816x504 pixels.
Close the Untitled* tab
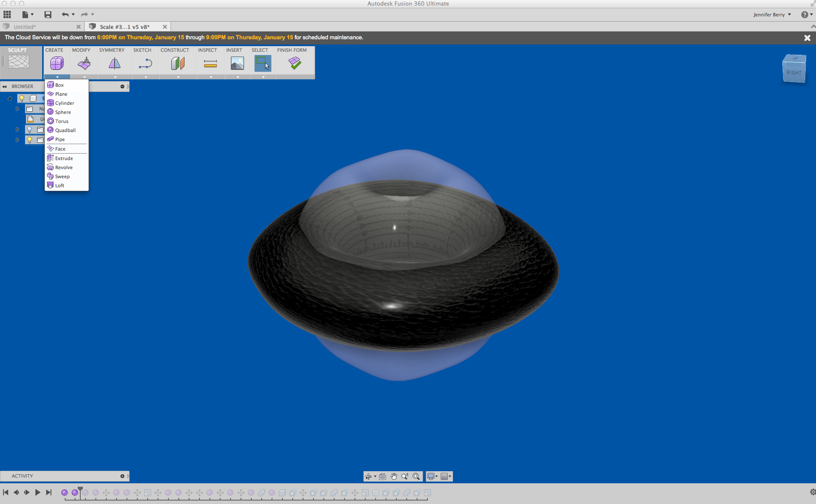[x=79, y=27]
